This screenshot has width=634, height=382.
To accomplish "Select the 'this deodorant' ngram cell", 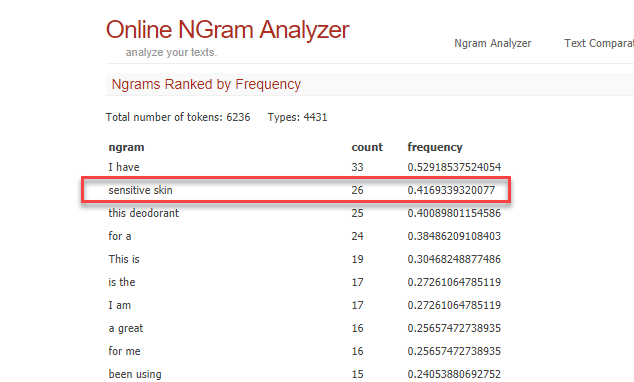I will tap(144, 213).
